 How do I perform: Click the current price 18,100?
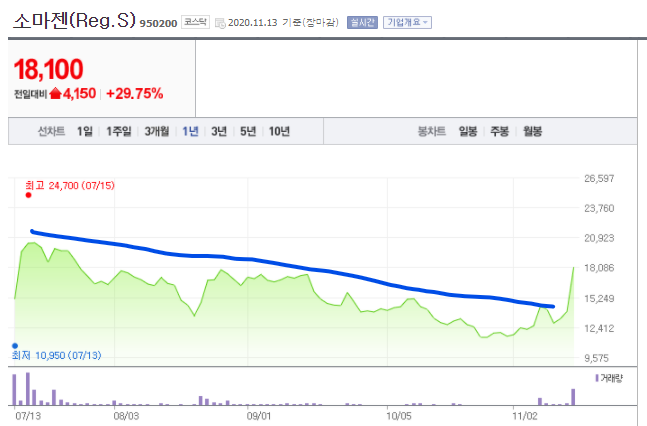49,69
